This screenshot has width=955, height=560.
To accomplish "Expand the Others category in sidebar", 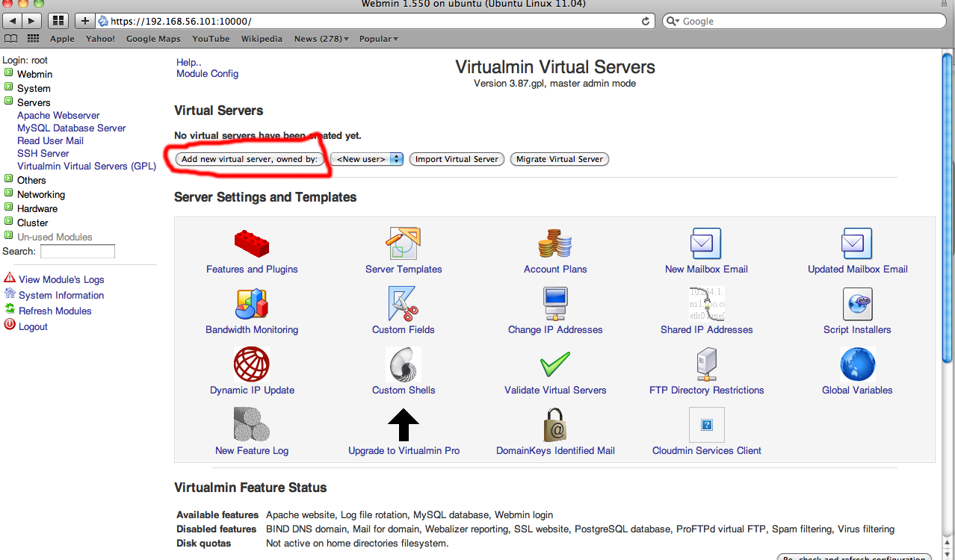I will coord(9,179).
